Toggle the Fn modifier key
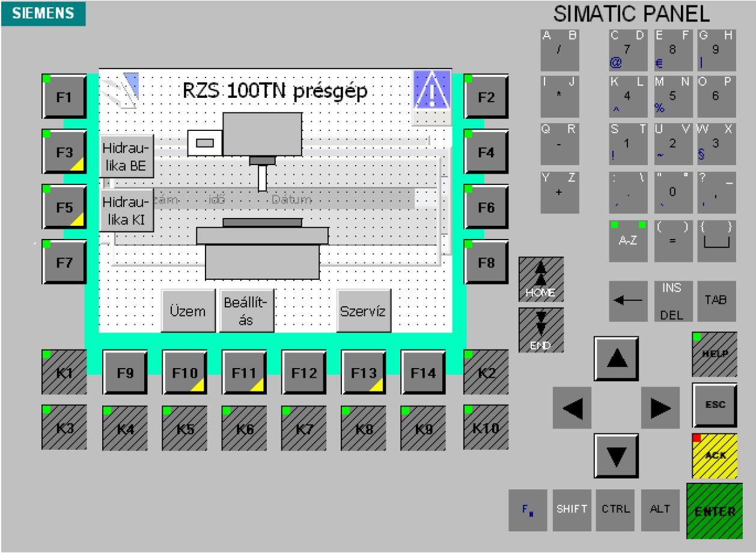Image resolution: width=756 pixels, height=553 pixels. 528,510
